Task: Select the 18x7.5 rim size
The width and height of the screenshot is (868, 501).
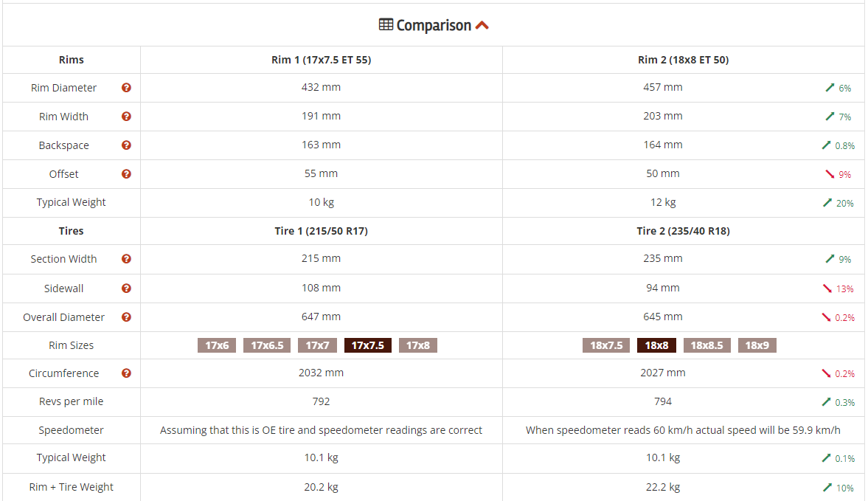Action: pyautogui.click(x=606, y=345)
